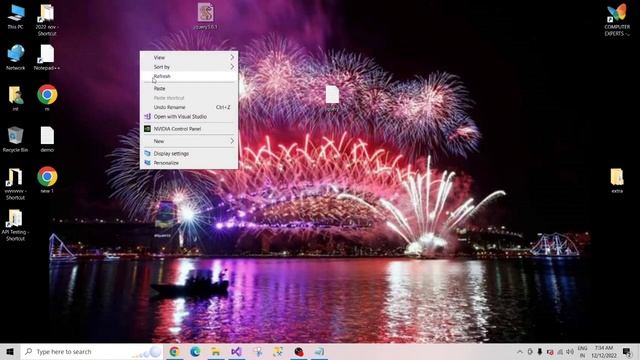Choose Paste from the context menu
The height and width of the screenshot is (360, 640).
(189, 88)
